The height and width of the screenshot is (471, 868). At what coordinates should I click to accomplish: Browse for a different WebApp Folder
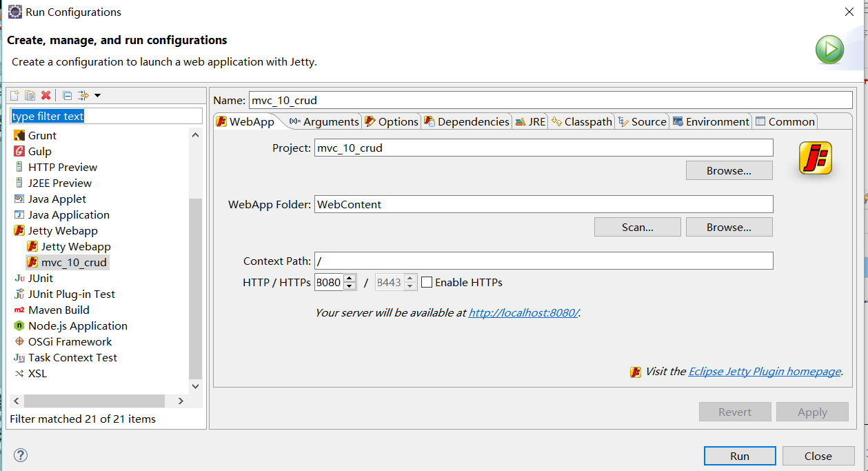point(729,227)
